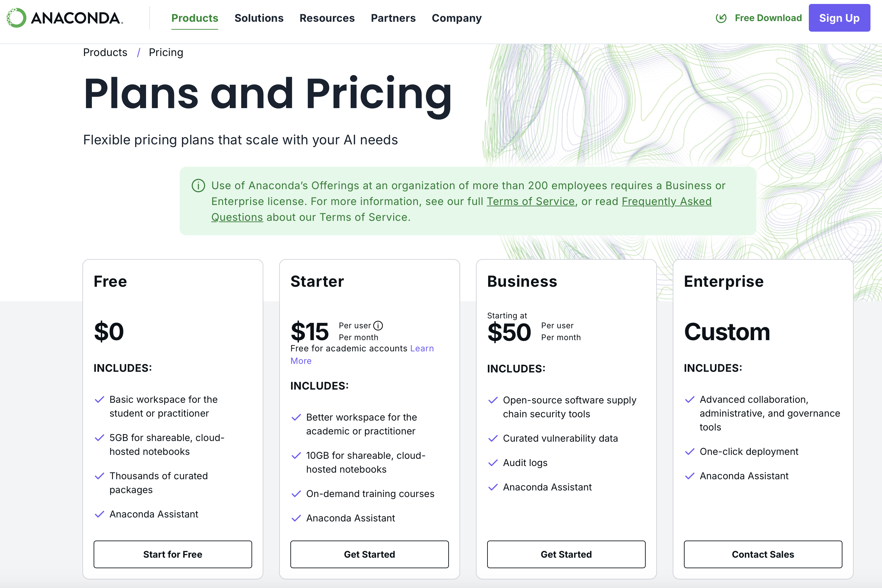Expand the Partners navigation menu
The image size is (882, 588).
tap(393, 18)
